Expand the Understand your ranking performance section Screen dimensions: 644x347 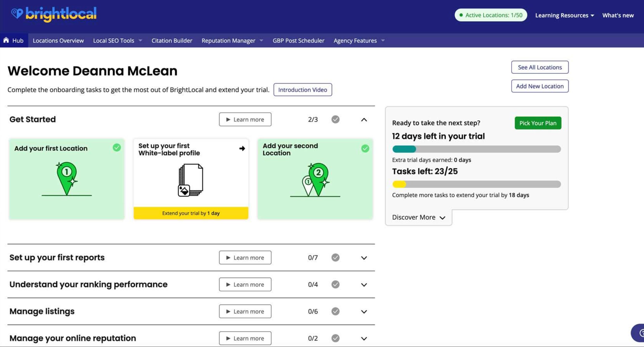point(364,285)
